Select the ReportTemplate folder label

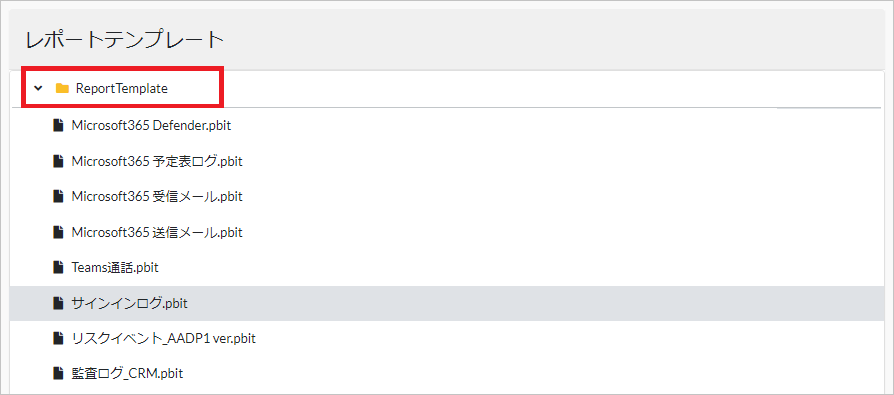click(x=122, y=89)
